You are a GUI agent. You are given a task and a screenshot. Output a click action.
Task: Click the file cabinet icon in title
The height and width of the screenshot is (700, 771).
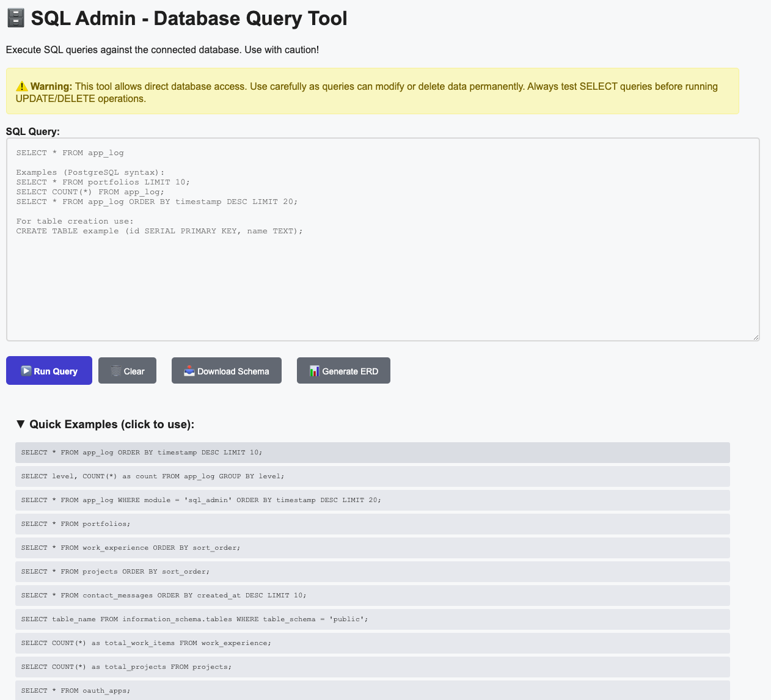click(x=16, y=18)
